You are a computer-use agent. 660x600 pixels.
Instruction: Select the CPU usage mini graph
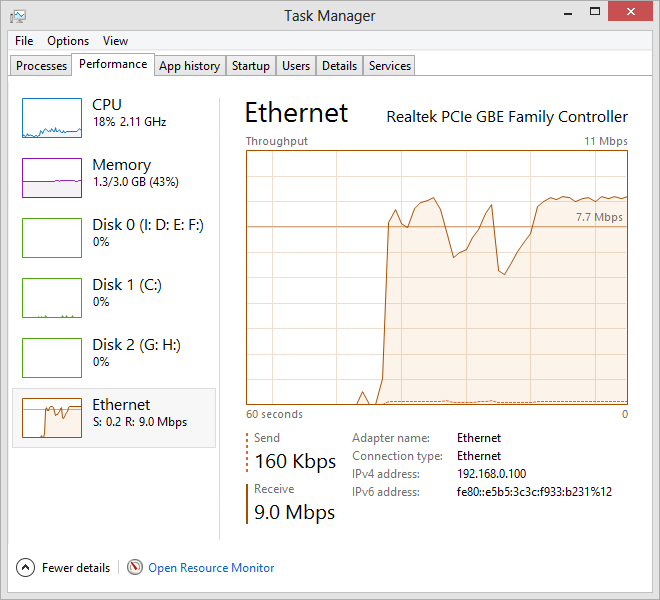tap(52, 118)
